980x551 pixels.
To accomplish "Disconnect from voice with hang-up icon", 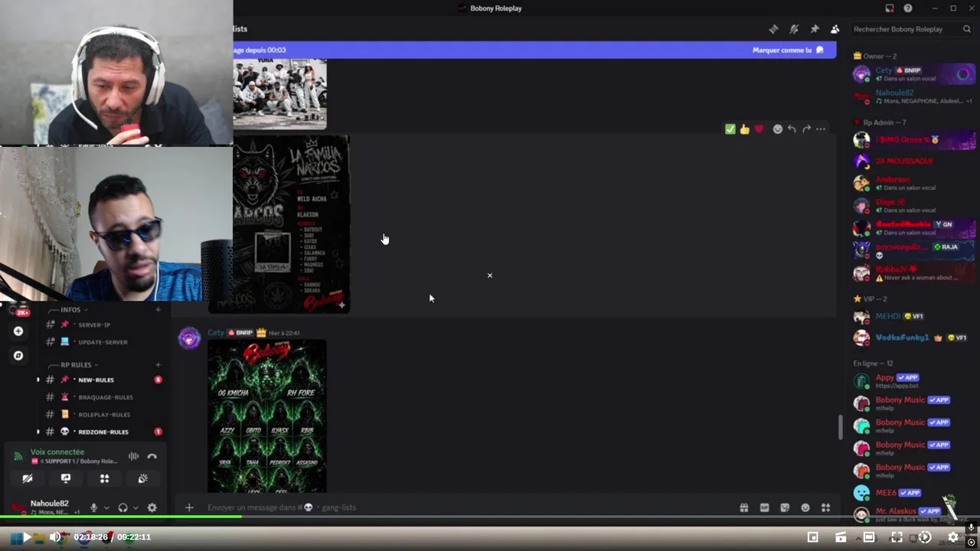I will click(x=152, y=456).
